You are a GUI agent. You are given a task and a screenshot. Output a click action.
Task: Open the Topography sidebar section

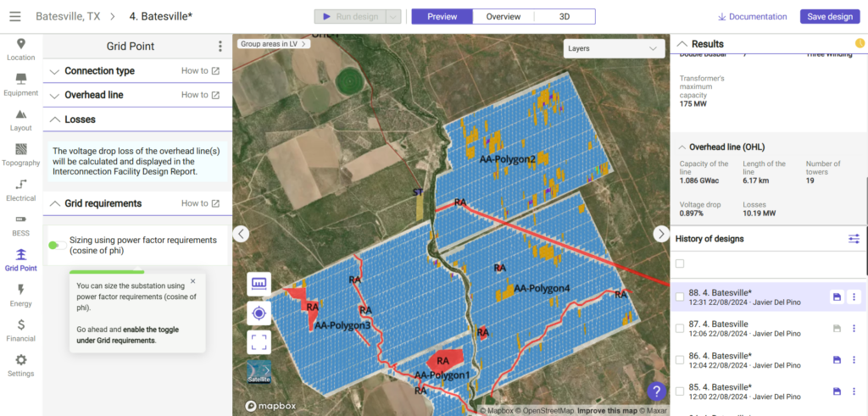tap(20, 154)
